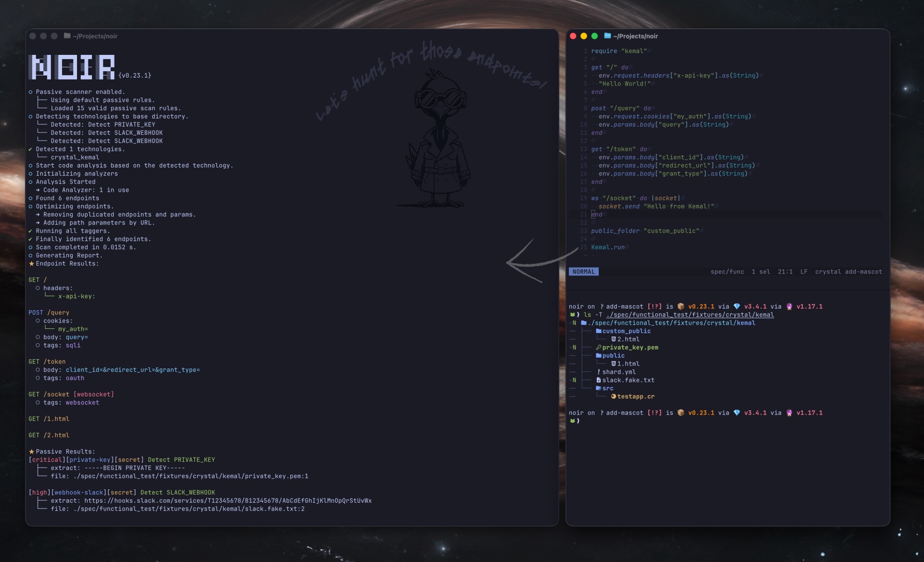Click the cat icon in the shell prompt

coord(573,315)
